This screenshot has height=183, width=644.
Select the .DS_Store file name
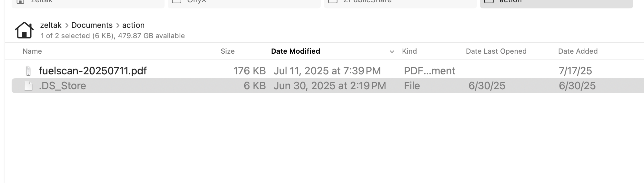[x=62, y=86]
